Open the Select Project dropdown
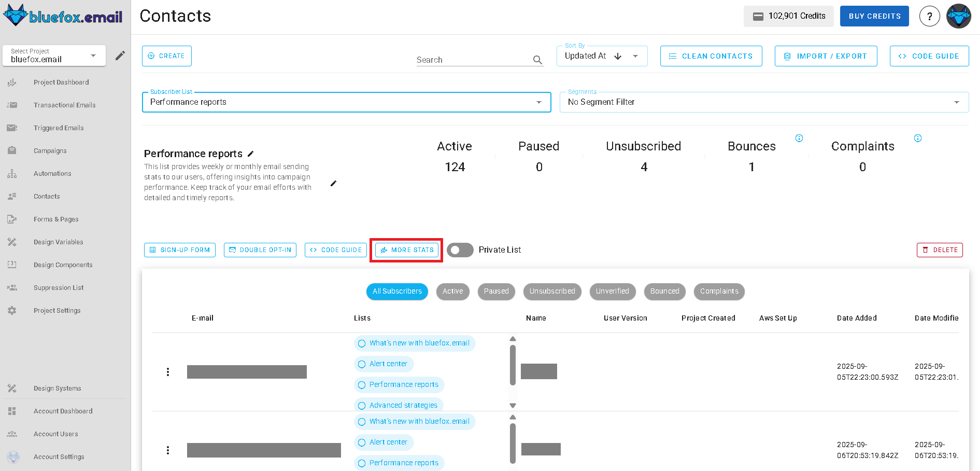 tap(54, 56)
